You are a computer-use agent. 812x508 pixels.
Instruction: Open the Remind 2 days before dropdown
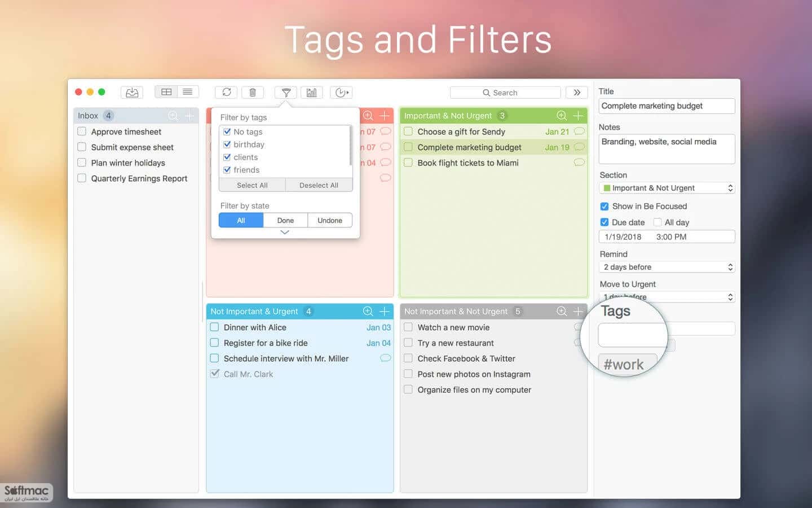click(667, 267)
